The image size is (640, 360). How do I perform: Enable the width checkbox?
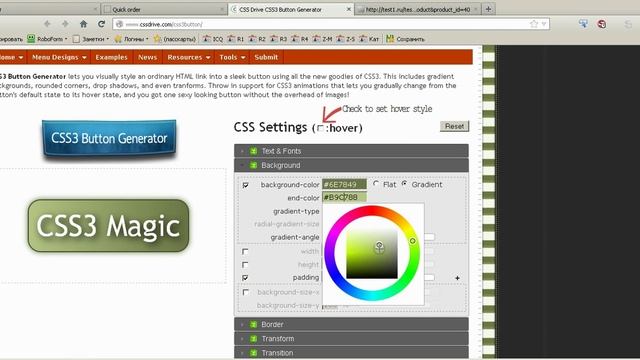pos(245,251)
